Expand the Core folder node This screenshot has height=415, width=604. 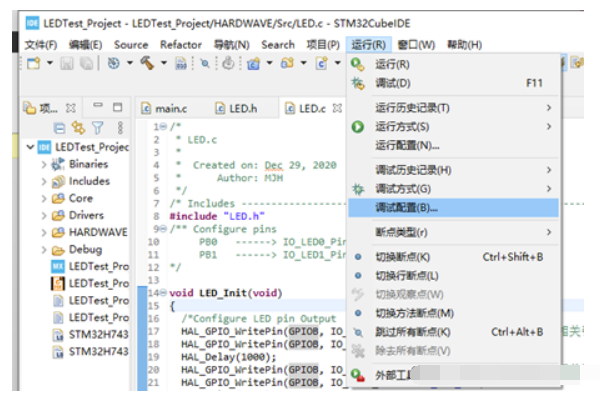click(44, 198)
